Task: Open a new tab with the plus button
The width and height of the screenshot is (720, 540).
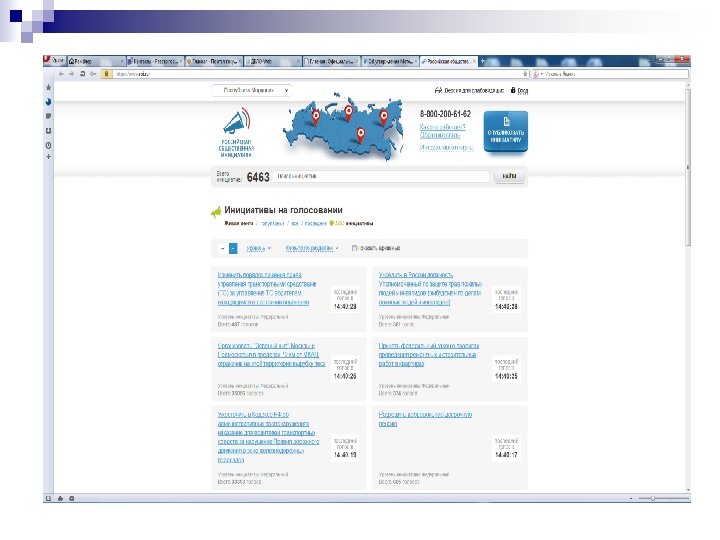Action: tap(483, 61)
